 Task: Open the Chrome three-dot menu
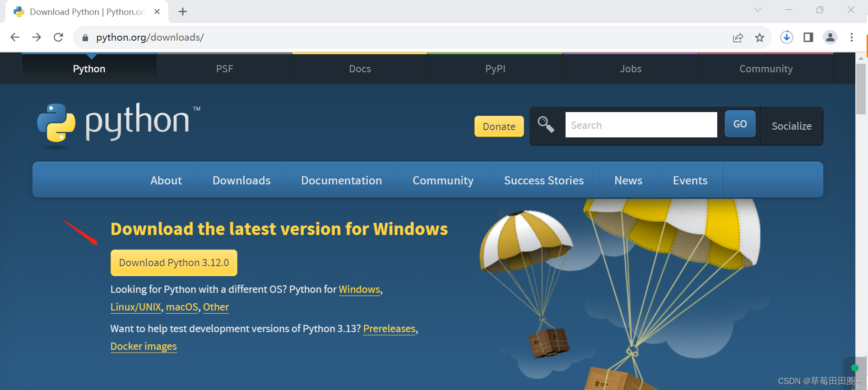point(852,37)
